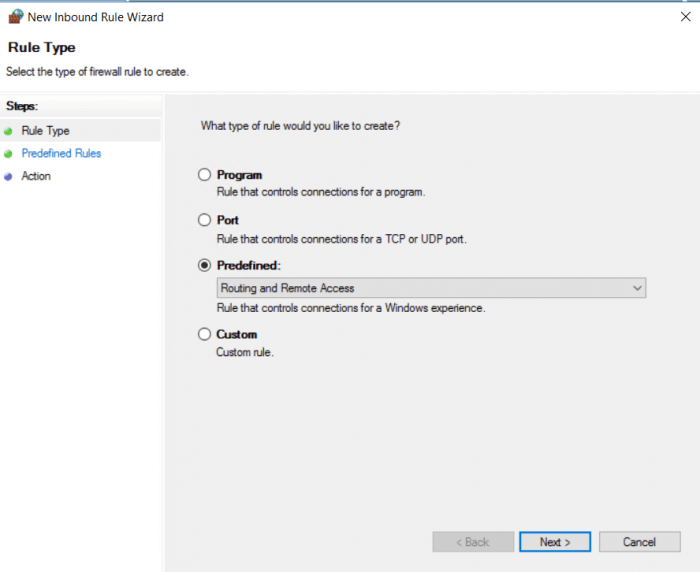Click the firewall wizard icon in title bar

(x=14, y=17)
